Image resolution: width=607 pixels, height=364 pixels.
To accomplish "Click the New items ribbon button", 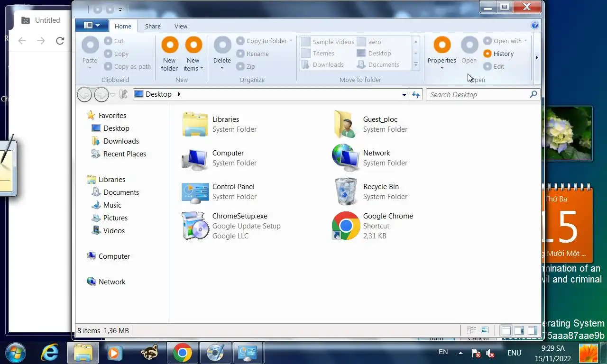I will point(193,55).
